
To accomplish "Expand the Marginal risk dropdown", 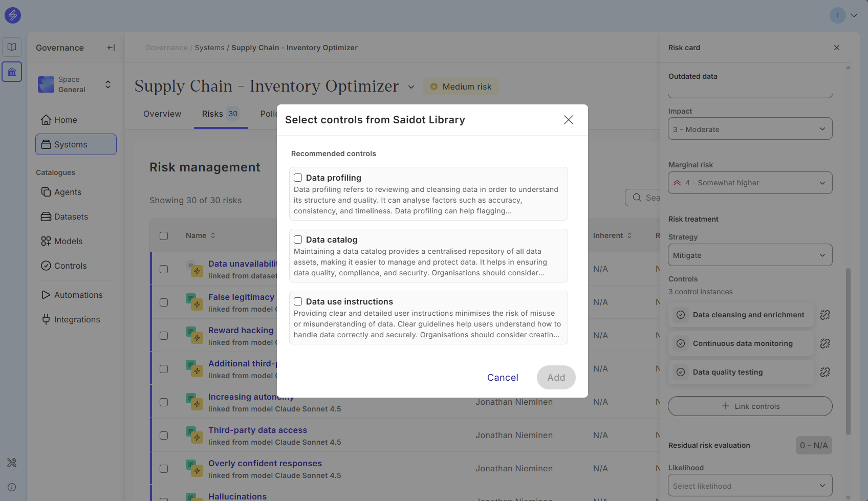I will coord(750,183).
